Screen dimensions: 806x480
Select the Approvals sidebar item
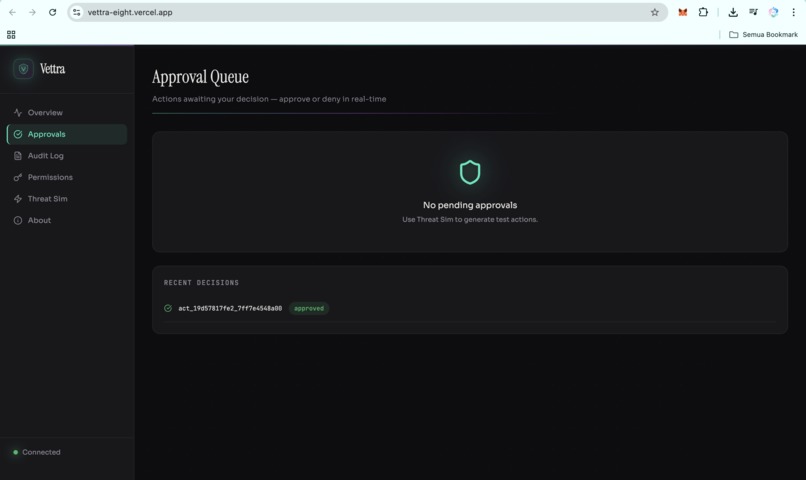67,134
